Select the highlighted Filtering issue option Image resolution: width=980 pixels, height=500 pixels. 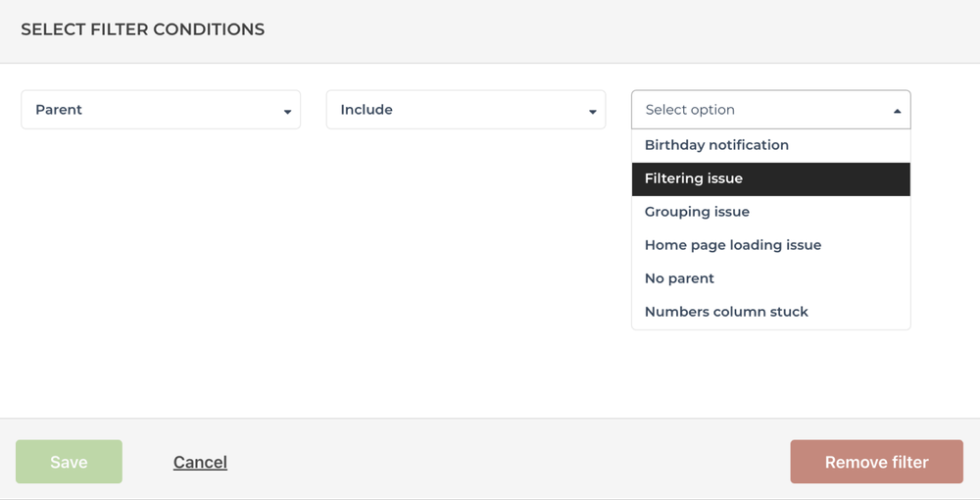[x=771, y=178]
